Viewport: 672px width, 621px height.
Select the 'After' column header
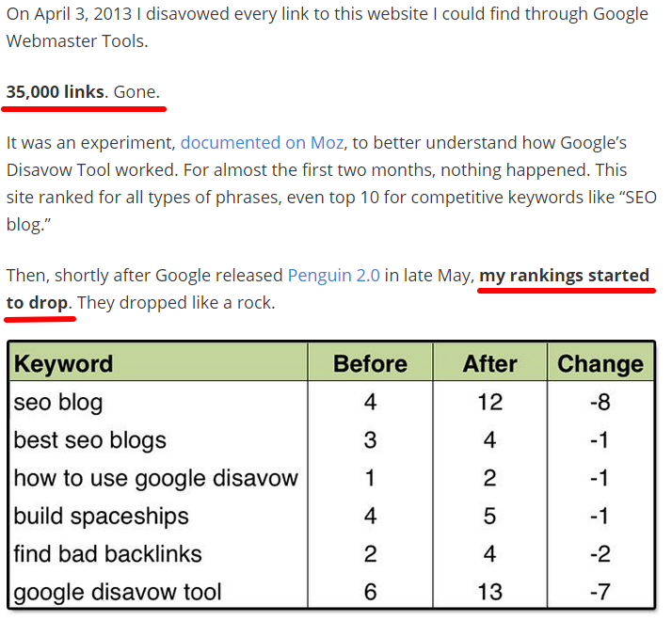489,364
